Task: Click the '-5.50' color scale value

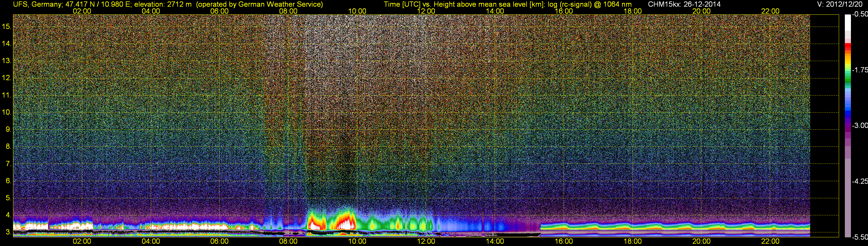Action: 860,237
